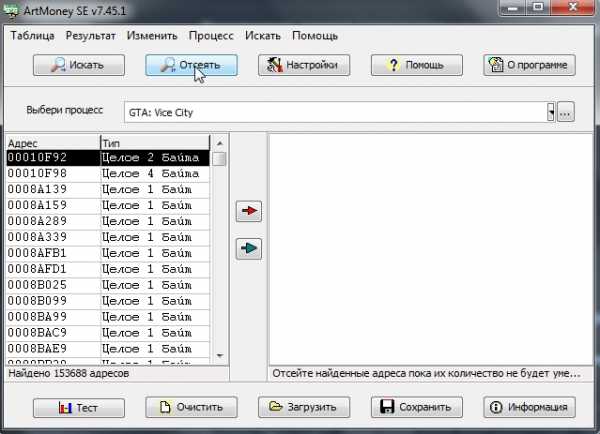Image resolution: width=600 pixels, height=434 pixels.
Task: Open the Результат menu
Action: tap(90, 36)
